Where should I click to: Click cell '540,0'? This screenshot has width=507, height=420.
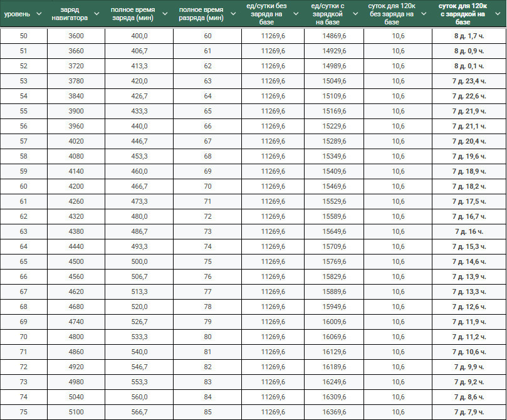(x=139, y=352)
